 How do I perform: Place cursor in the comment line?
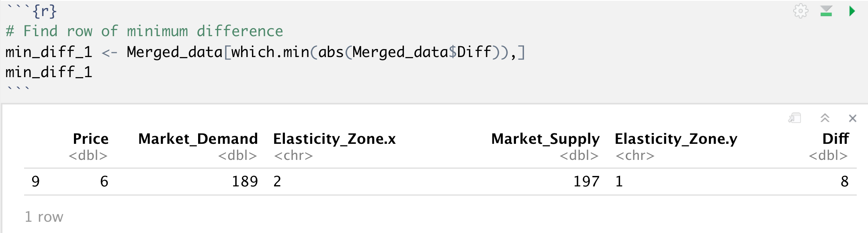(145, 31)
